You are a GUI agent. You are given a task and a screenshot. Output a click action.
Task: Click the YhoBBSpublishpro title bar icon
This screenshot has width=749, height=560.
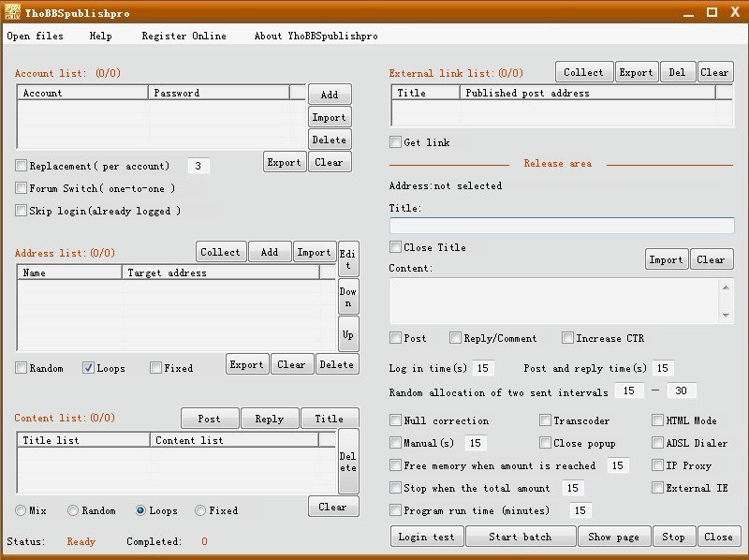click(13, 12)
